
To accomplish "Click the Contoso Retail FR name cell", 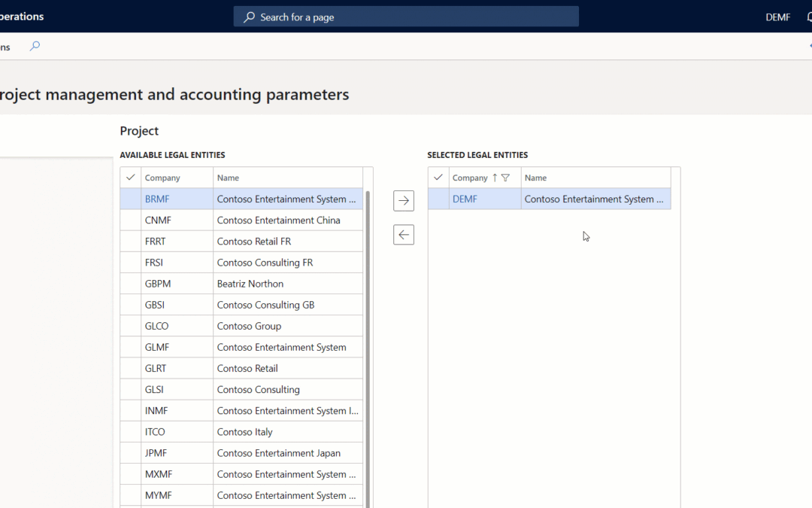I will (x=287, y=242).
